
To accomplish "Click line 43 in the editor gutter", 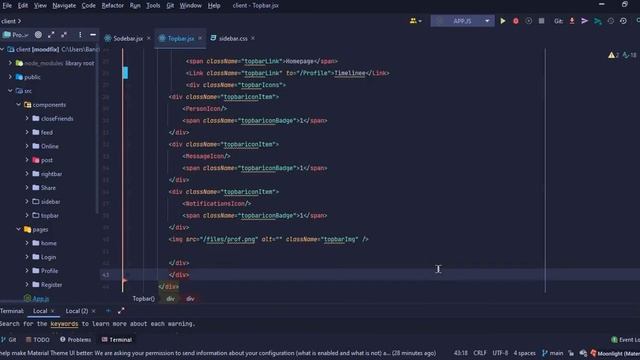I will [x=106, y=275].
